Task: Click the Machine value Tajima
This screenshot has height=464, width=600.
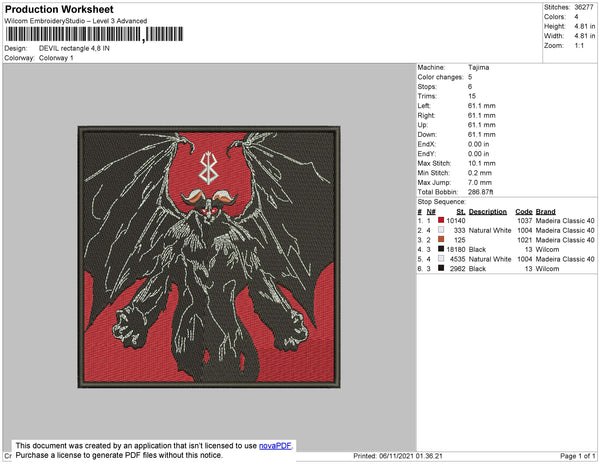Action: point(478,67)
